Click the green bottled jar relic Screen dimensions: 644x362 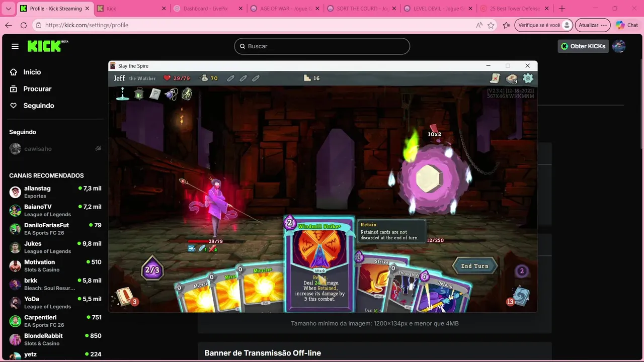pos(187,94)
